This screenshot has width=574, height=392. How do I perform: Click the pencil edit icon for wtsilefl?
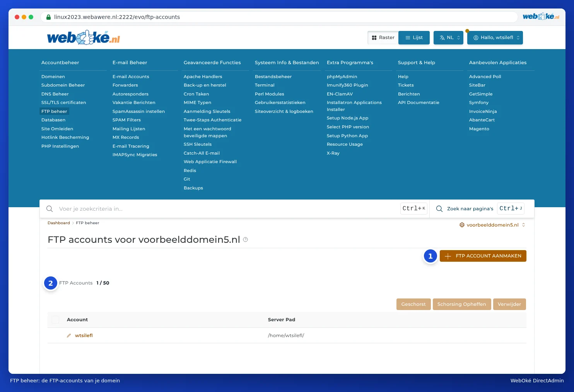(x=69, y=336)
